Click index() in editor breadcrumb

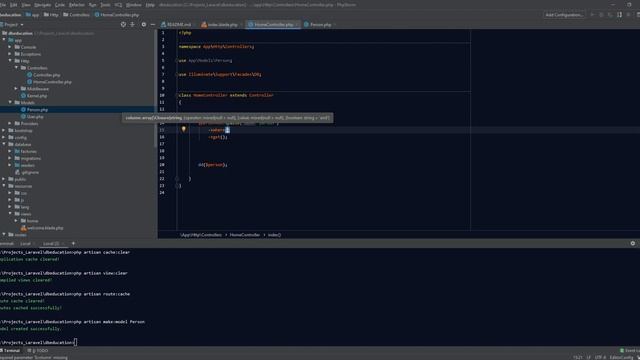tap(274, 235)
